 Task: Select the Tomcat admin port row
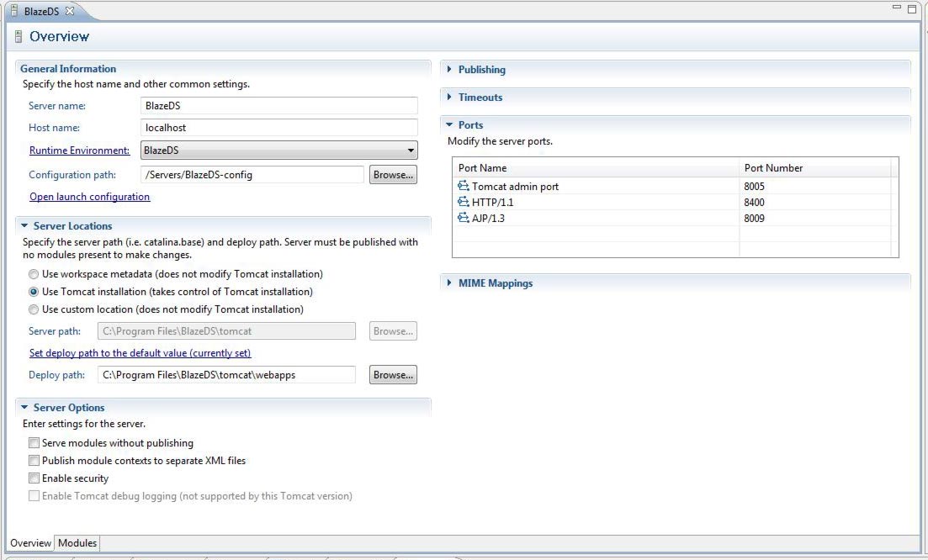[x=671, y=187]
